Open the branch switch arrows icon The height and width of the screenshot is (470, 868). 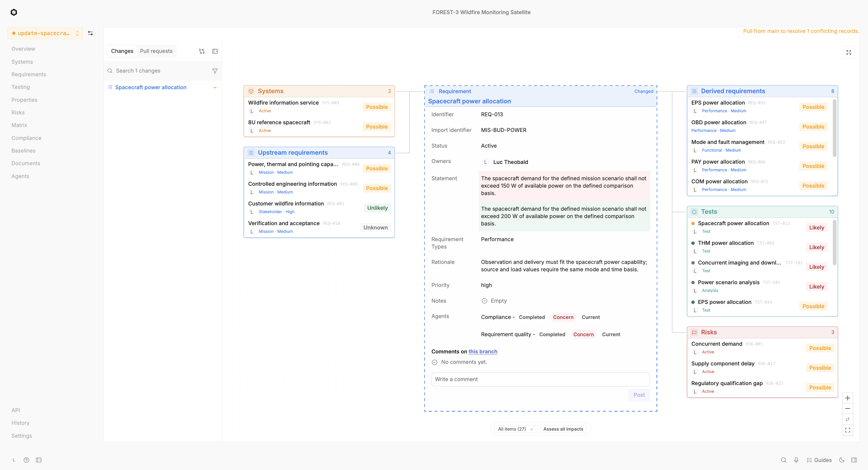click(x=90, y=33)
